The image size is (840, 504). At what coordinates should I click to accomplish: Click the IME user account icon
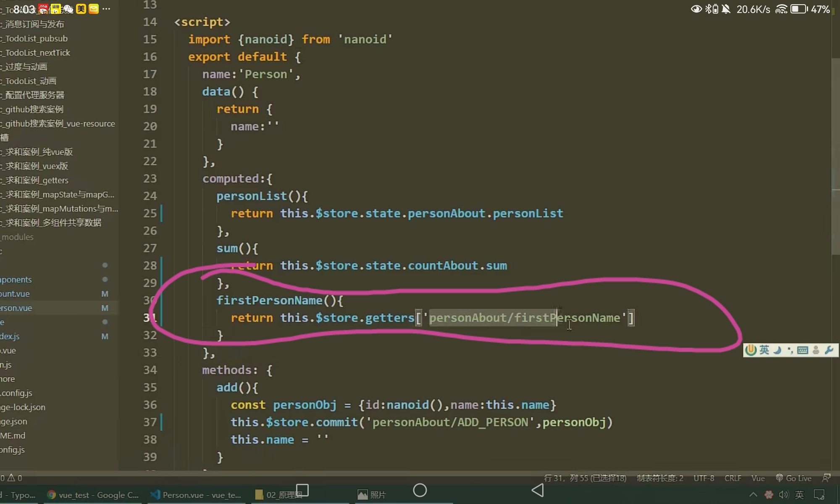pos(816,350)
